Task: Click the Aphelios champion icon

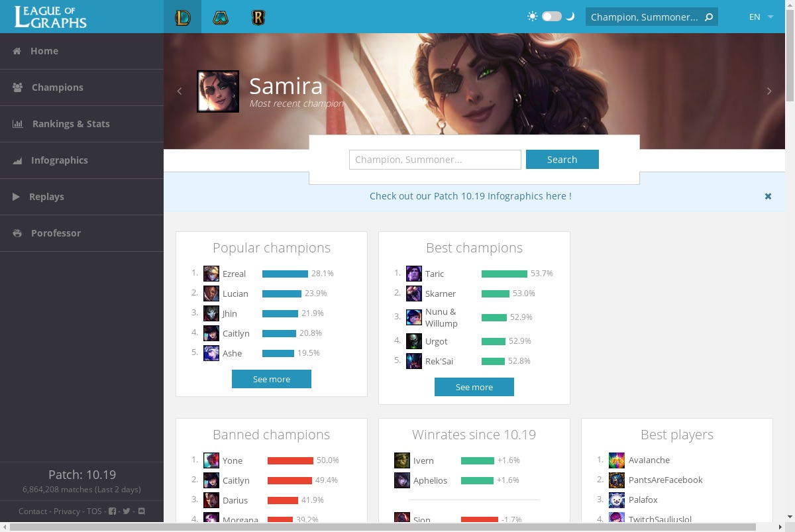Action: [x=402, y=480]
